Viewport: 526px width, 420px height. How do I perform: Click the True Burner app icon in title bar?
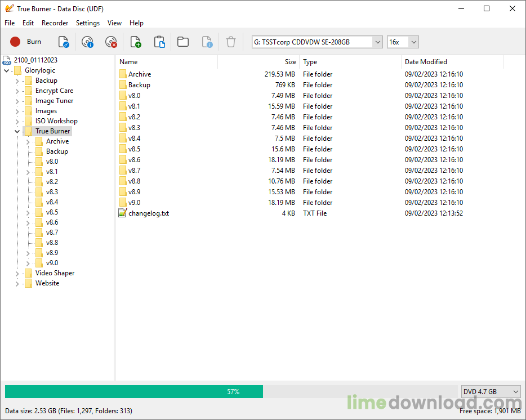[x=10, y=8]
